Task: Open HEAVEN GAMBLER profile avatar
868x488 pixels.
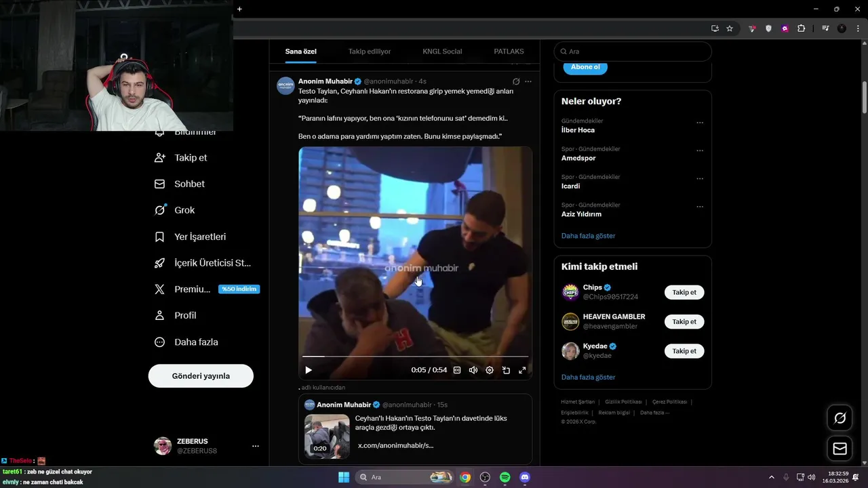Action: tap(570, 321)
